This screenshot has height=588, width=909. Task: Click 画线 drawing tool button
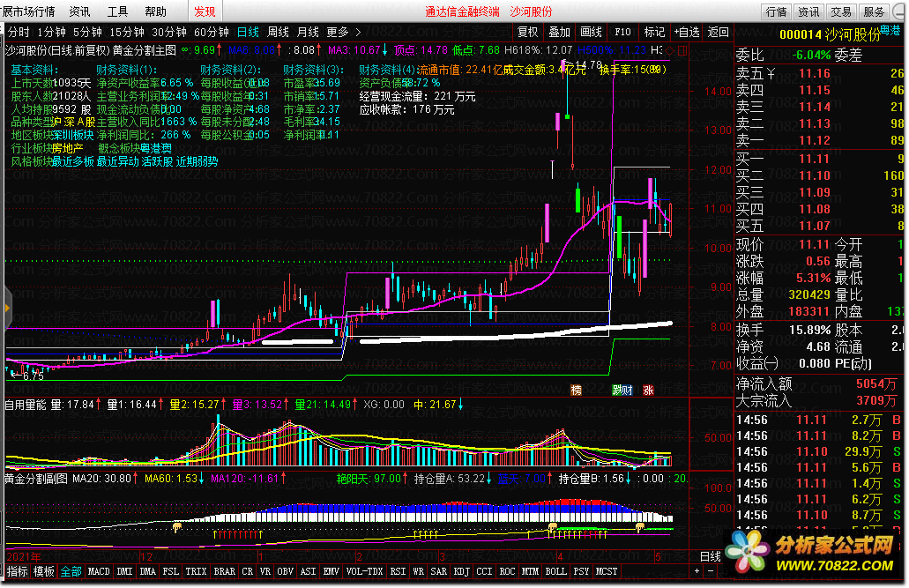click(x=591, y=32)
